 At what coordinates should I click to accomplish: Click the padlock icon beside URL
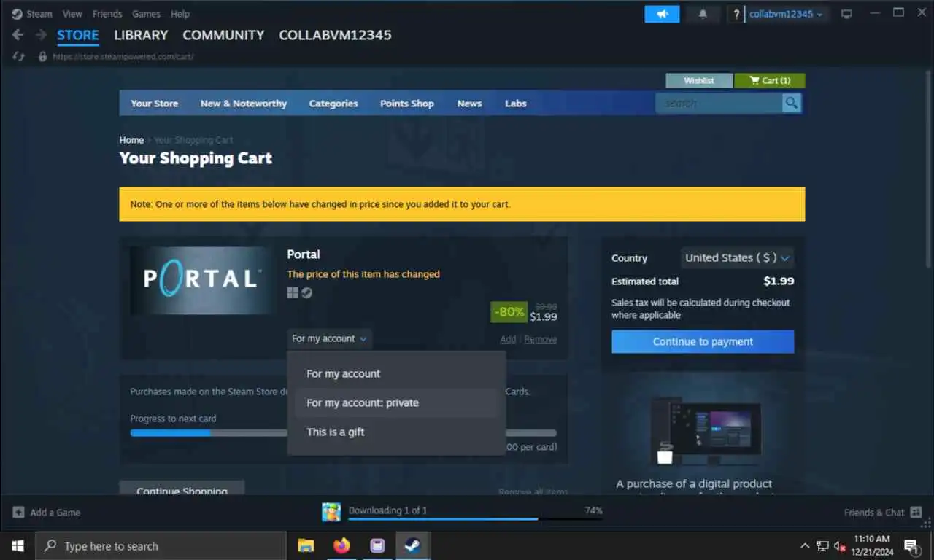[x=42, y=56]
